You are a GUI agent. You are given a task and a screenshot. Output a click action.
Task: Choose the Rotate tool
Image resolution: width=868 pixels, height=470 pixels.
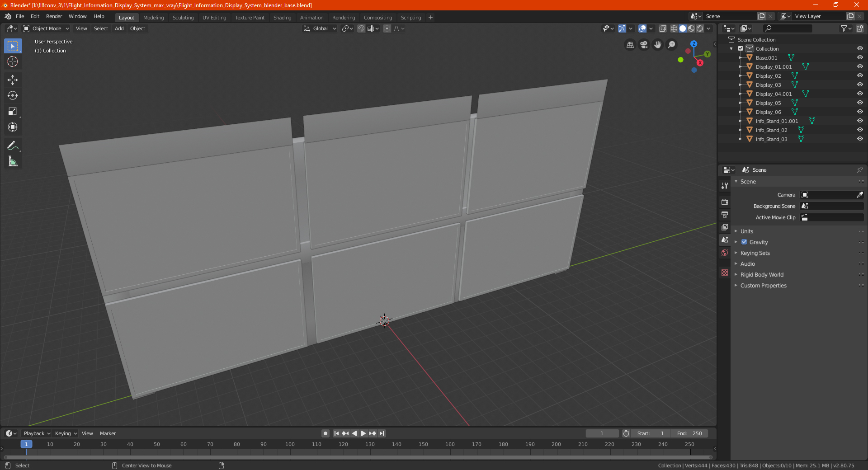(13, 96)
